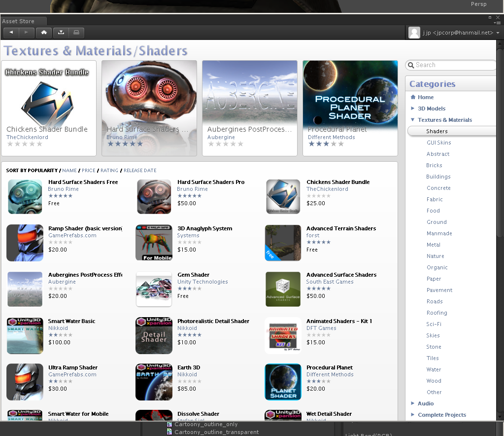Click the Hard Surface Shaders Pro robot icon

point(154,197)
